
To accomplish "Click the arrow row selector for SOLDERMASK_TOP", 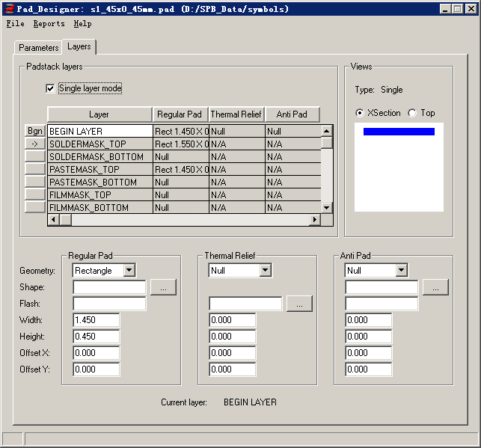I will point(35,144).
